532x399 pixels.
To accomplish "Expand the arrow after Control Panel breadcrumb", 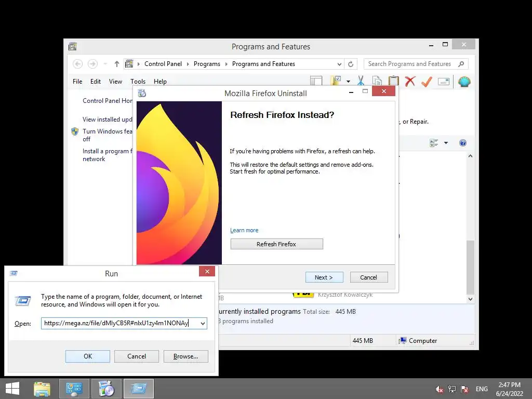I will click(188, 64).
